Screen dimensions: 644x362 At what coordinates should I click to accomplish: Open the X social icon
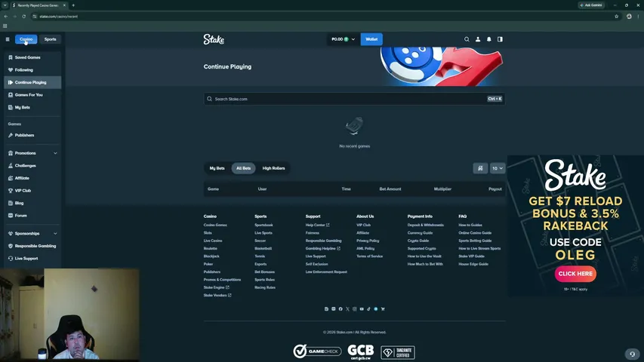(x=347, y=309)
